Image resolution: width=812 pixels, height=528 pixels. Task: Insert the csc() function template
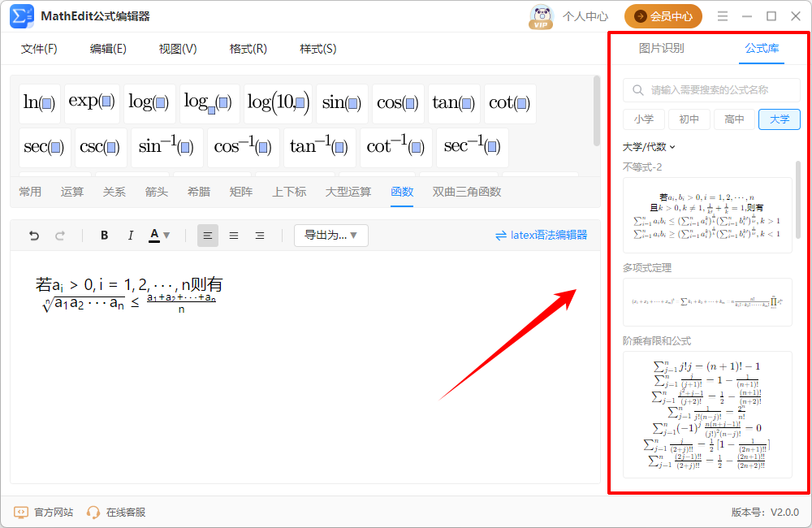tap(101, 147)
